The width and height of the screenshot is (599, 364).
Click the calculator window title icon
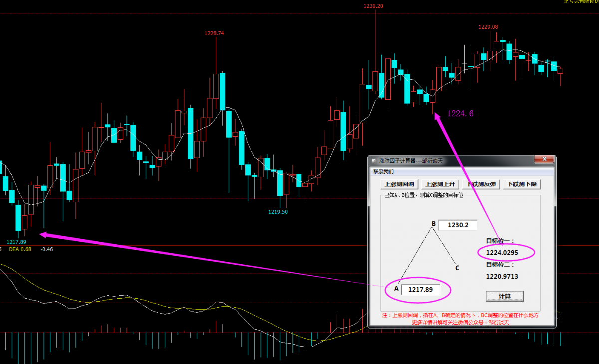(x=374, y=161)
